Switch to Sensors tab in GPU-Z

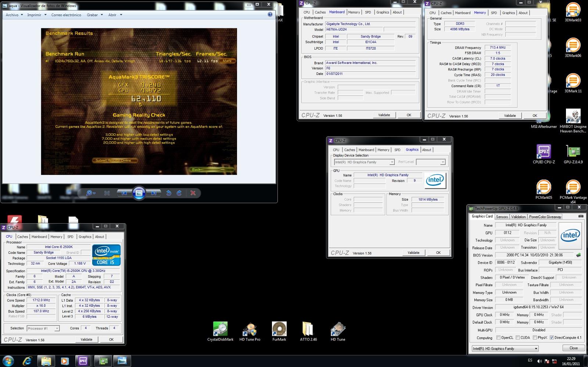[502, 217]
